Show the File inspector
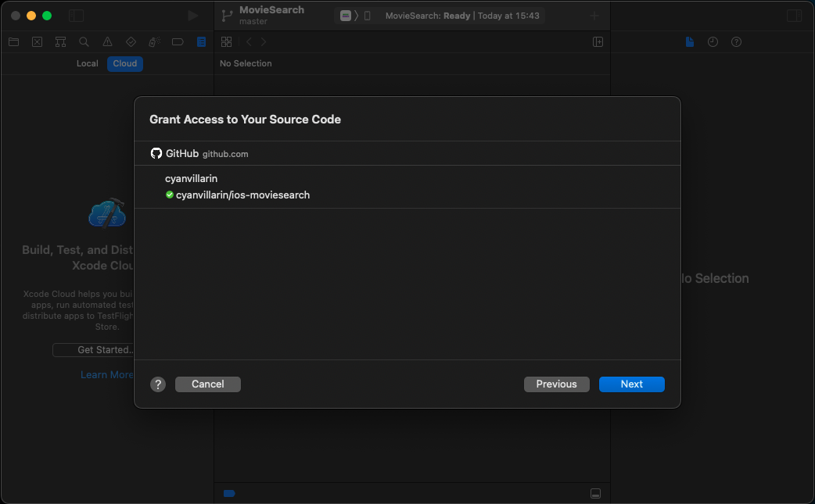The image size is (815, 504). click(690, 42)
